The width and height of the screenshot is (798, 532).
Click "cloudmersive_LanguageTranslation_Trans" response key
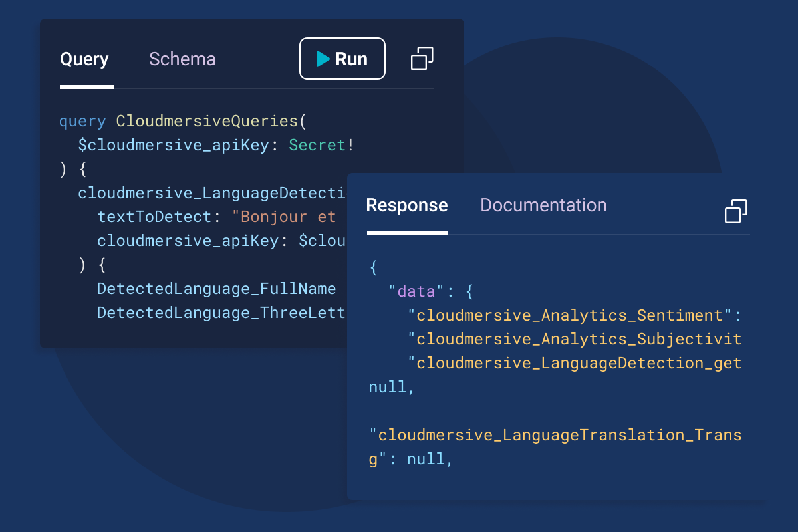click(555, 435)
